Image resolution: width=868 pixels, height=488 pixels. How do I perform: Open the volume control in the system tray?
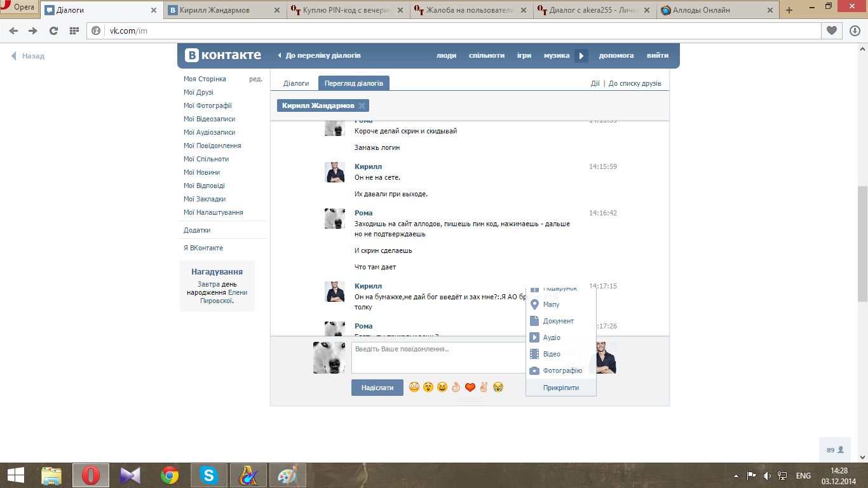pos(767,475)
